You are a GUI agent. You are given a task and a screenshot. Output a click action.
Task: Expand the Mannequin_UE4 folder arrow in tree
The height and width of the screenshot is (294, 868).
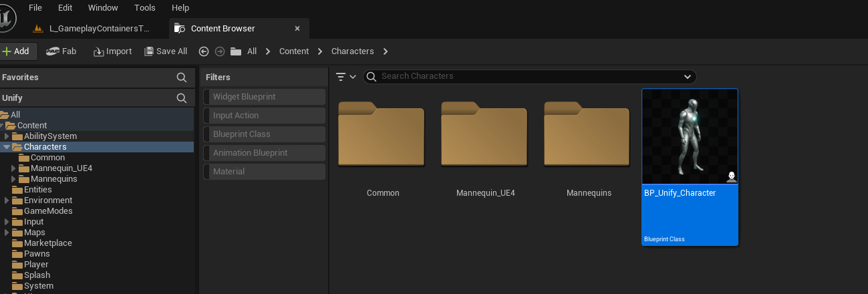13,168
